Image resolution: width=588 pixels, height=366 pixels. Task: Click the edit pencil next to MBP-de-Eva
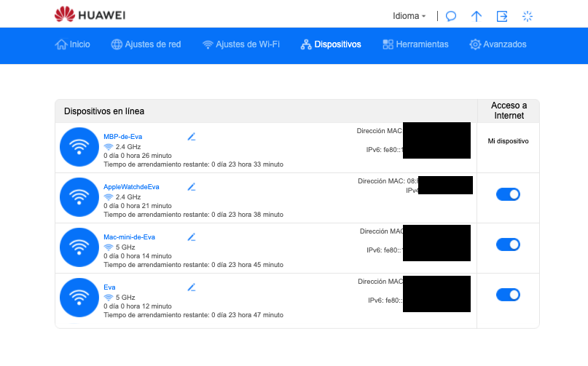click(x=192, y=136)
